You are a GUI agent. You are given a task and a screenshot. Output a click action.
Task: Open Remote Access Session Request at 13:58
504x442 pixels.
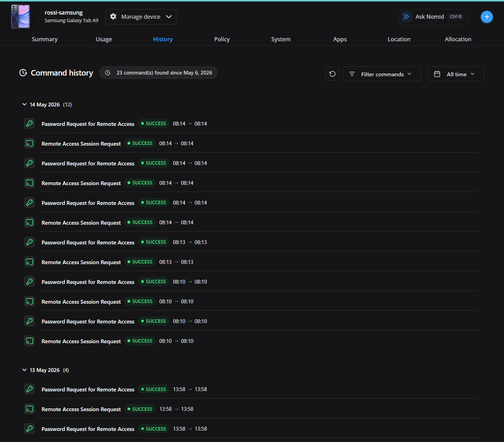point(81,409)
